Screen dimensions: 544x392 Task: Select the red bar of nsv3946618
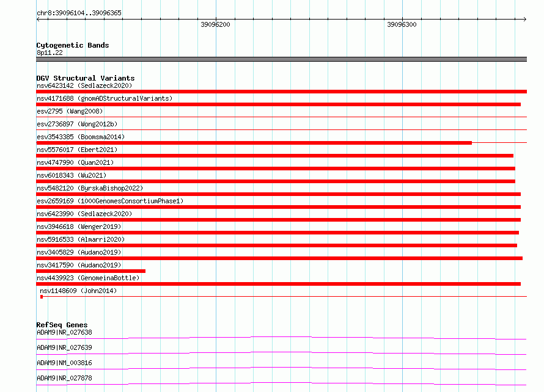point(278,233)
